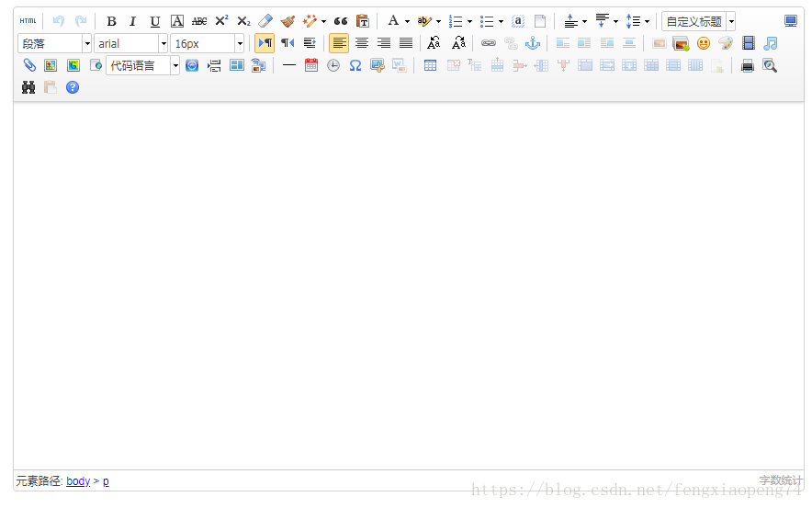
Task: Toggle strikethrough formatting
Action: (199, 21)
